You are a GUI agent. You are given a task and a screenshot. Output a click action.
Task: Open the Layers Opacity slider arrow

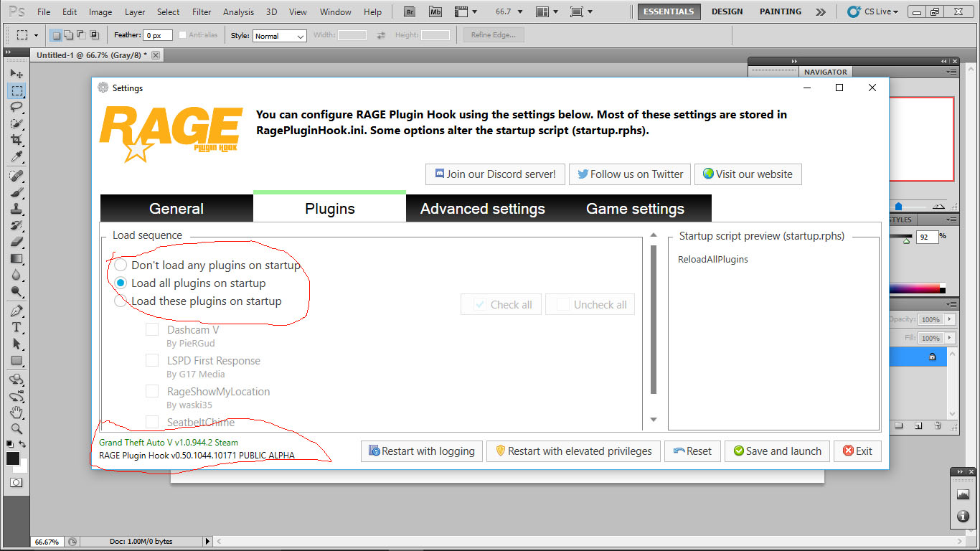pyautogui.click(x=950, y=319)
